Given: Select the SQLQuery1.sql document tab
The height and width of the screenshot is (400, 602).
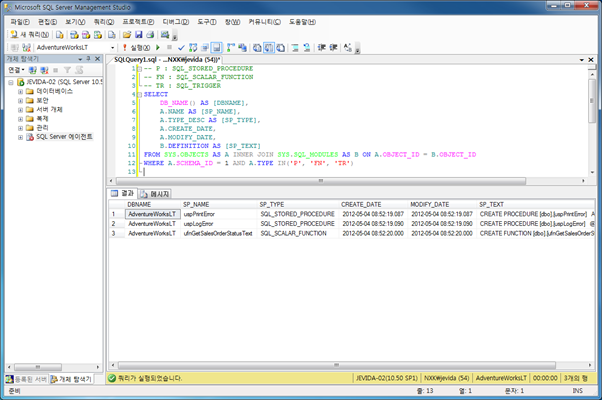Looking at the screenshot, I should 167,60.
